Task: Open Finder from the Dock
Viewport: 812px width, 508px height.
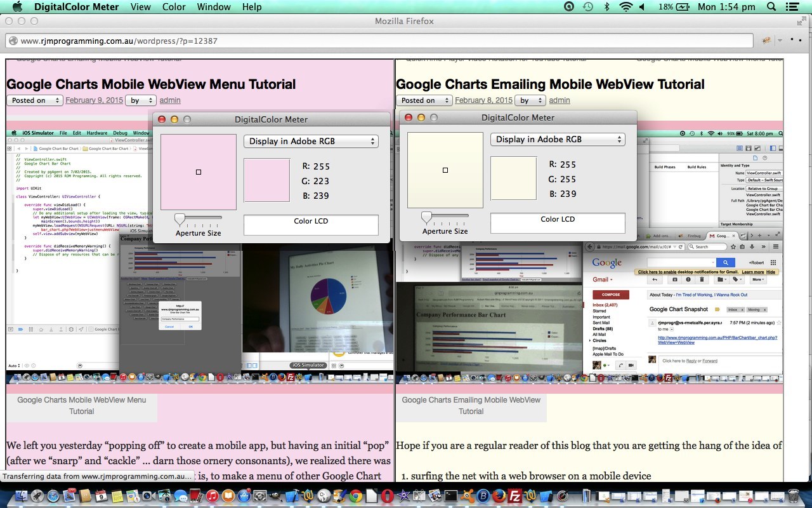Action: click(x=21, y=495)
